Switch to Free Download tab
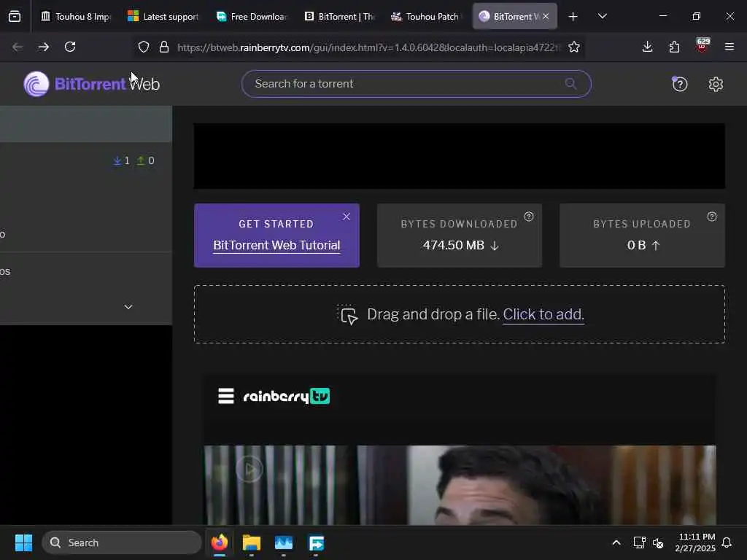Viewport: 747px width, 560px height. pyautogui.click(x=251, y=17)
